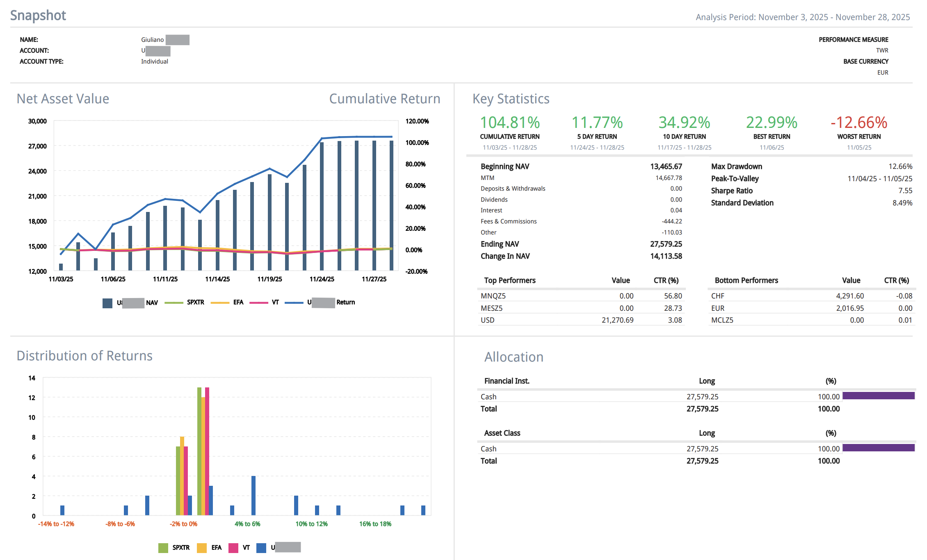Click the VT pink legend line in NAV chart

258,303
